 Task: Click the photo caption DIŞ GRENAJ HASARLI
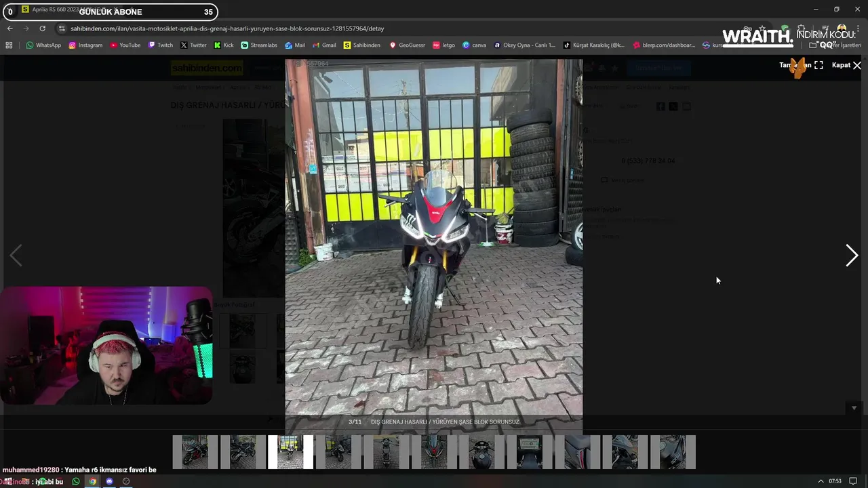click(x=445, y=422)
